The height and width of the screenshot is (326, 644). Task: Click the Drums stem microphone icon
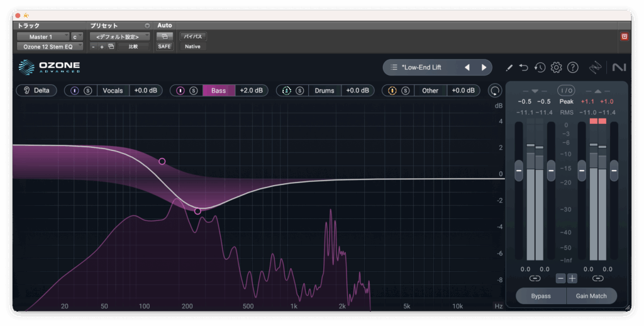coord(286,91)
